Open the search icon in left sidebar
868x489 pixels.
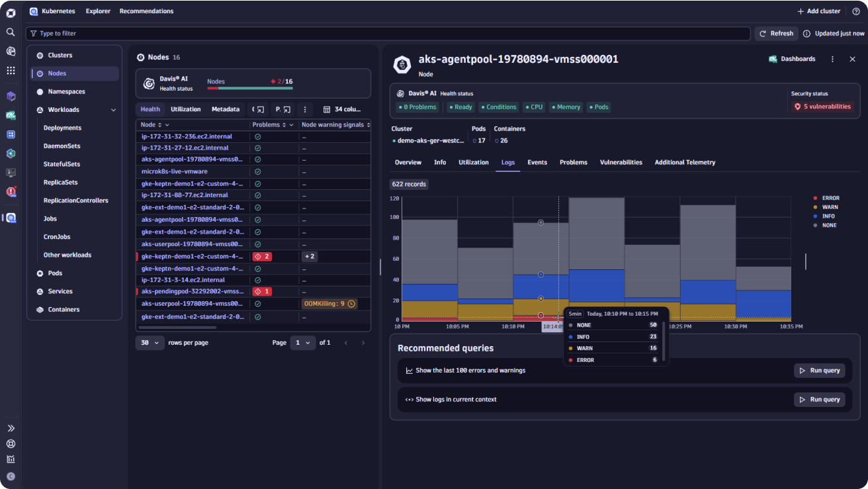pos(11,32)
